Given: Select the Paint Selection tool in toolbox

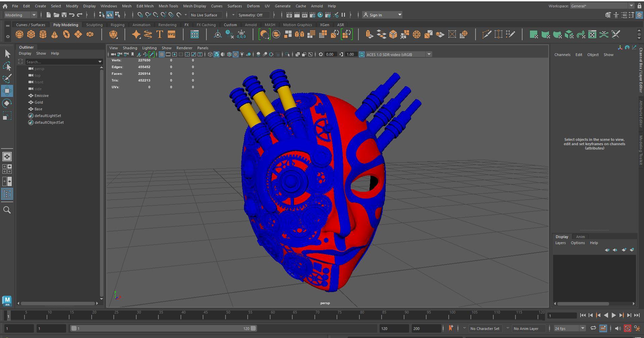Looking at the screenshot, I should pyautogui.click(x=7, y=78).
